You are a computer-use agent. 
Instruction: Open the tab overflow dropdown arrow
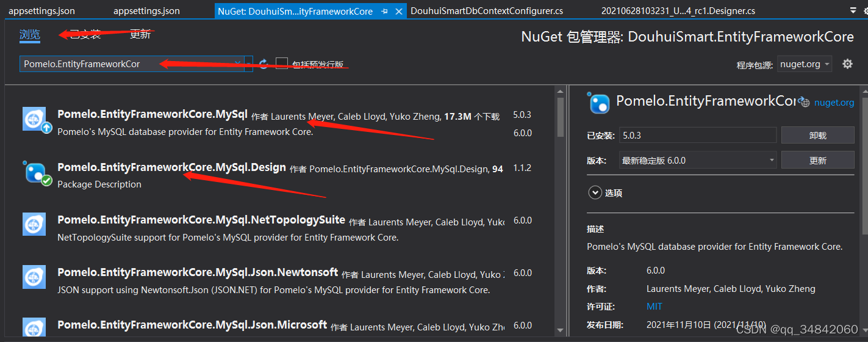(x=853, y=10)
